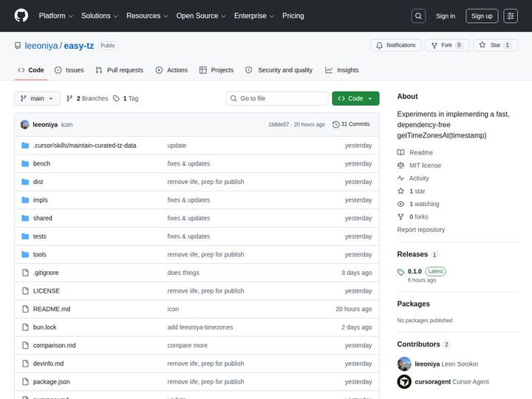
Task: Click folder icon of dist row
Action: [25, 182]
